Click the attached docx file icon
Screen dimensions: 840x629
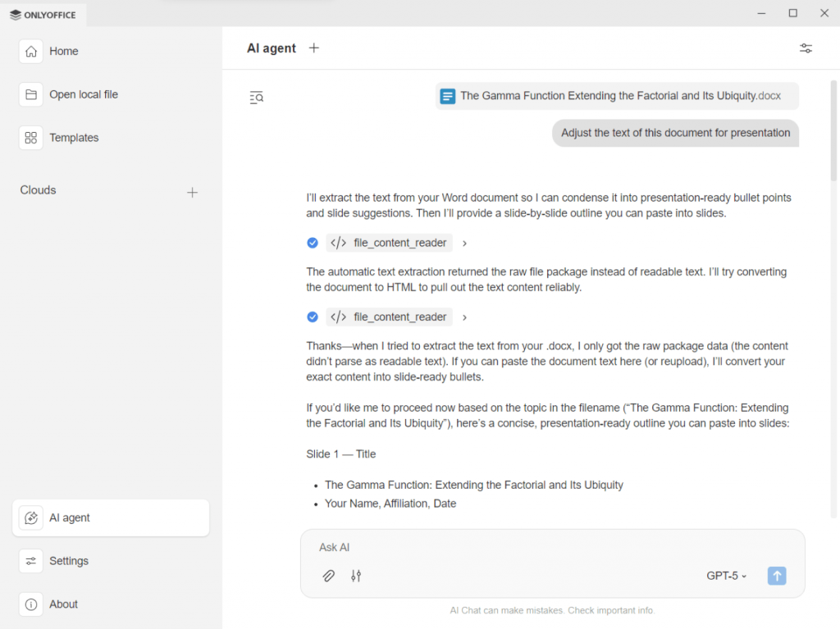448,96
